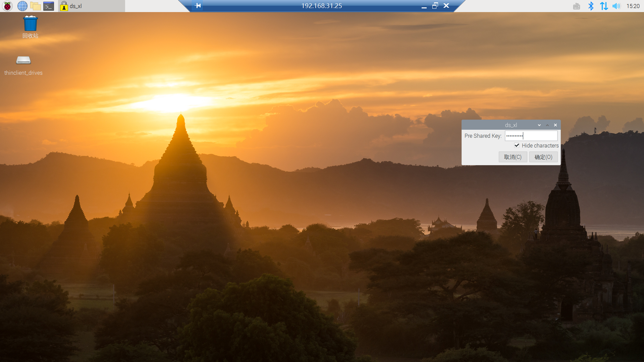This screenshot has height=362, width=644.
Task: Restore down the remote session window
Action: 435,6
